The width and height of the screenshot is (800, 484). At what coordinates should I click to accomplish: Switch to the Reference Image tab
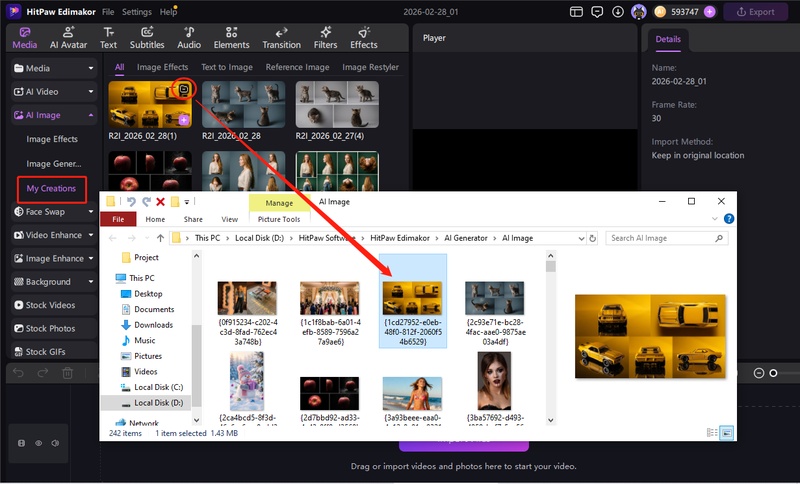[297, 67]
